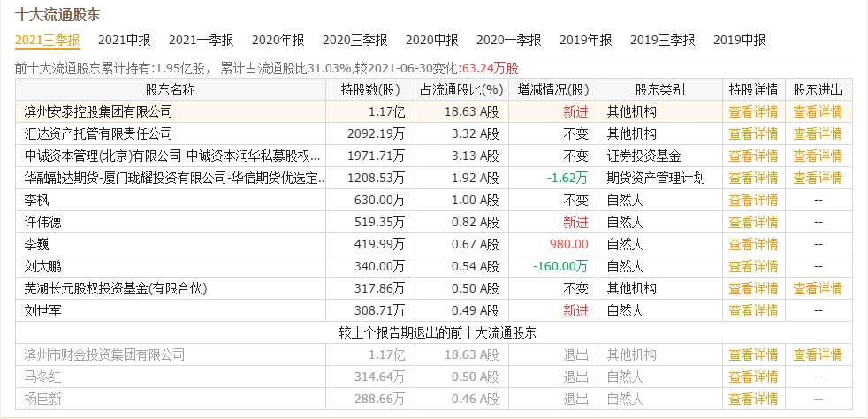
Task: Click the 股东进出 column header
Action: 819,89
